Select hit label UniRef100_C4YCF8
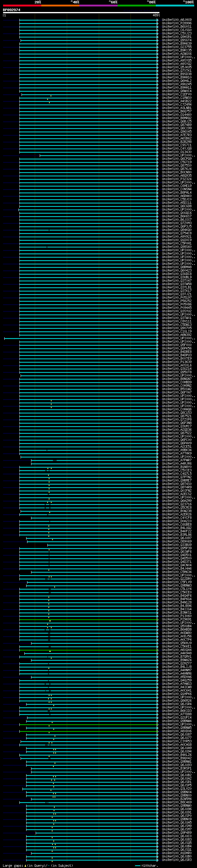 pyautogui.click(x=177, y=518)
